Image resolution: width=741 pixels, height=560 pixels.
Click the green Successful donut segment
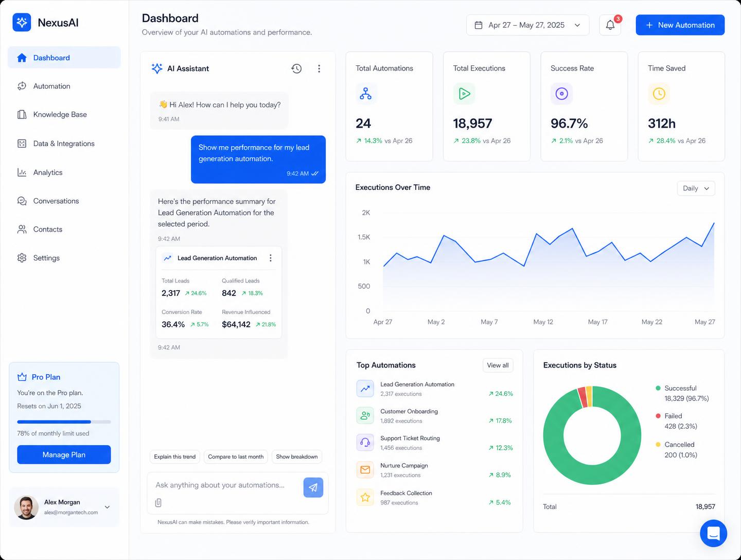click(592, 474)
